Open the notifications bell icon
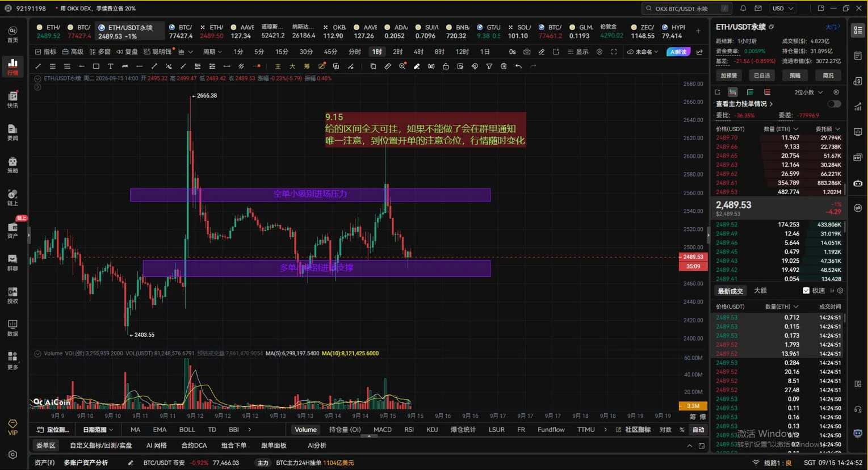This screenshot has height=470, width=868. [x=743, y=9]
